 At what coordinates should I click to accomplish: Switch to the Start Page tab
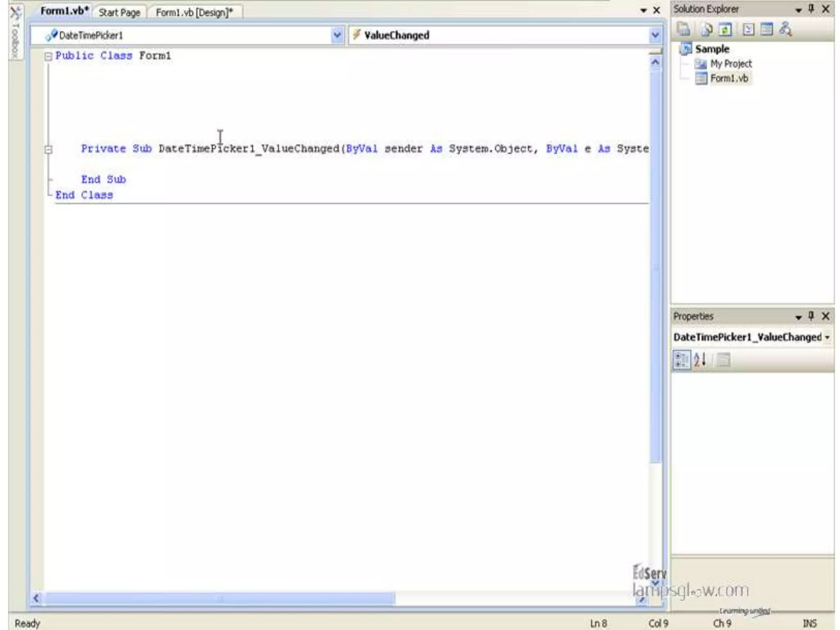click(119, 13)
